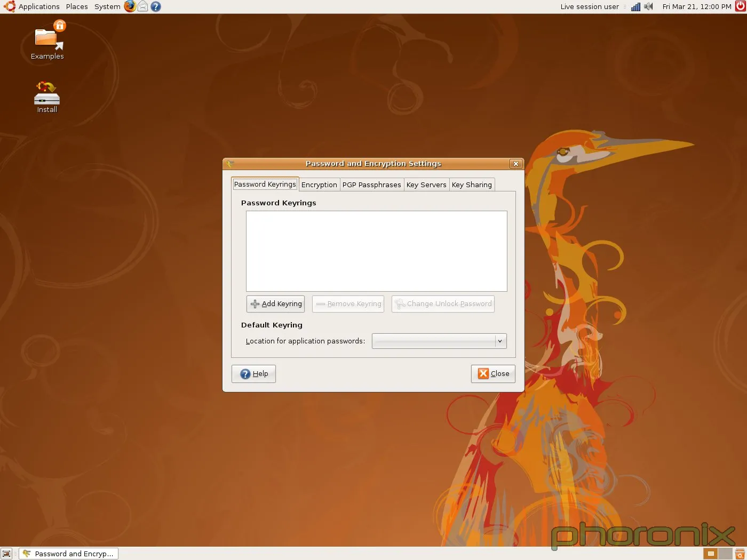This screenshot has width=747, height=560.
Task: Open the Applications menu
Action: pyautogui.click(x=39, y=6)
